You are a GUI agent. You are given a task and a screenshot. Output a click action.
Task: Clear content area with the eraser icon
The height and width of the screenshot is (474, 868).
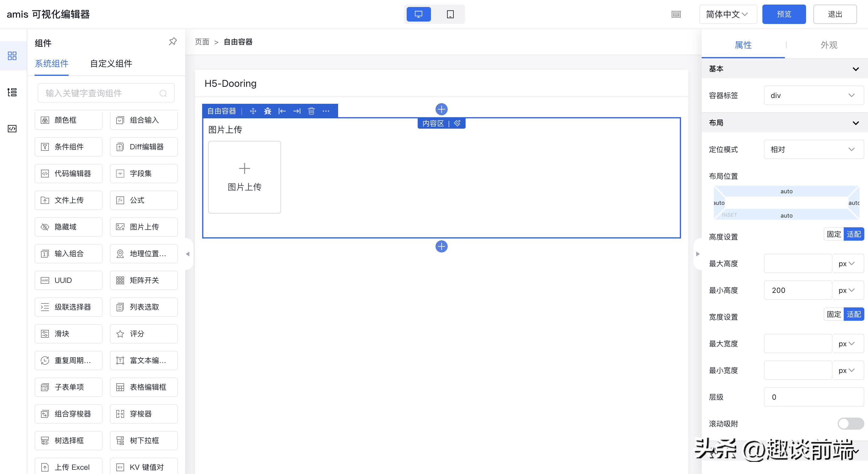(457, 123)
